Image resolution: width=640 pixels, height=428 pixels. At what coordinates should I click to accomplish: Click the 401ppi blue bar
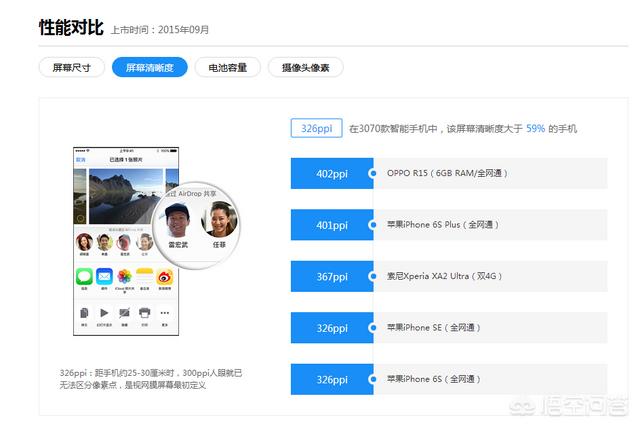(x=332, y=225)
